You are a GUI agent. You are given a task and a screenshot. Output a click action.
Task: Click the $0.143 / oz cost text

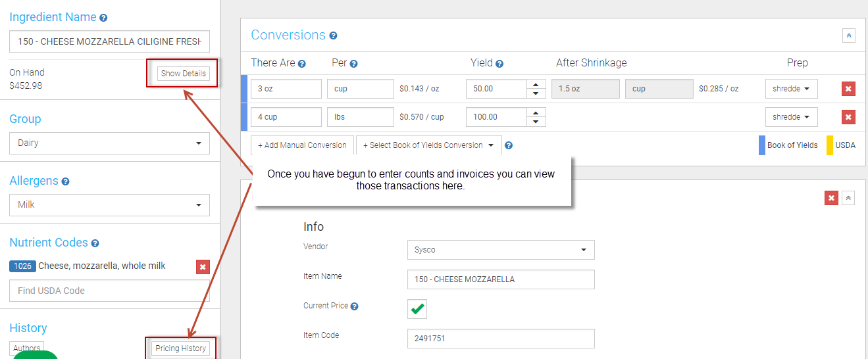coord(419,89)
